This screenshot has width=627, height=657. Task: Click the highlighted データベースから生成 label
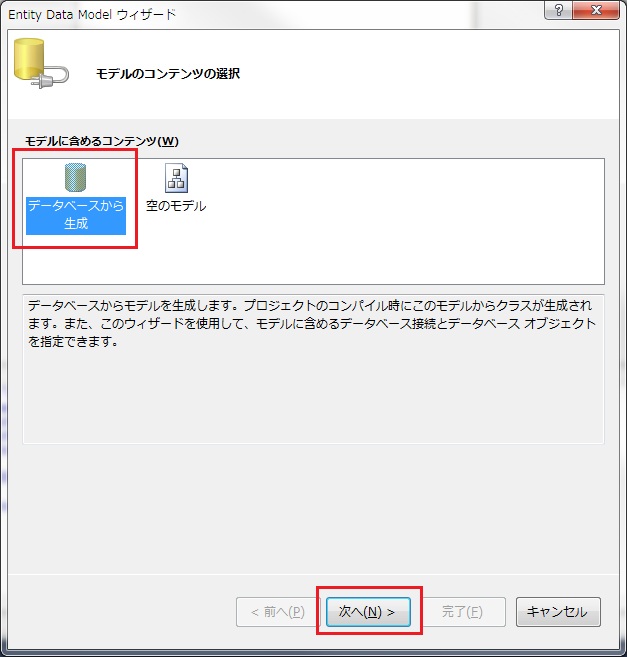(76, 215)
